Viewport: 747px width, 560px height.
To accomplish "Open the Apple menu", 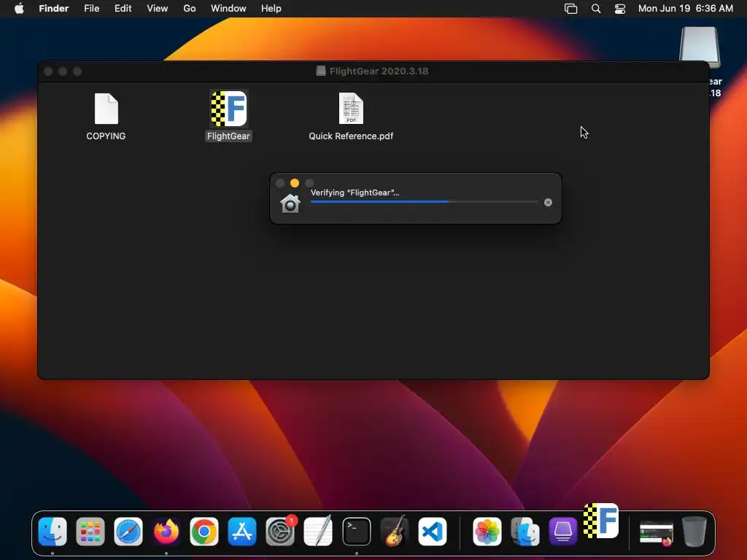I will click(x=19, y=9).
